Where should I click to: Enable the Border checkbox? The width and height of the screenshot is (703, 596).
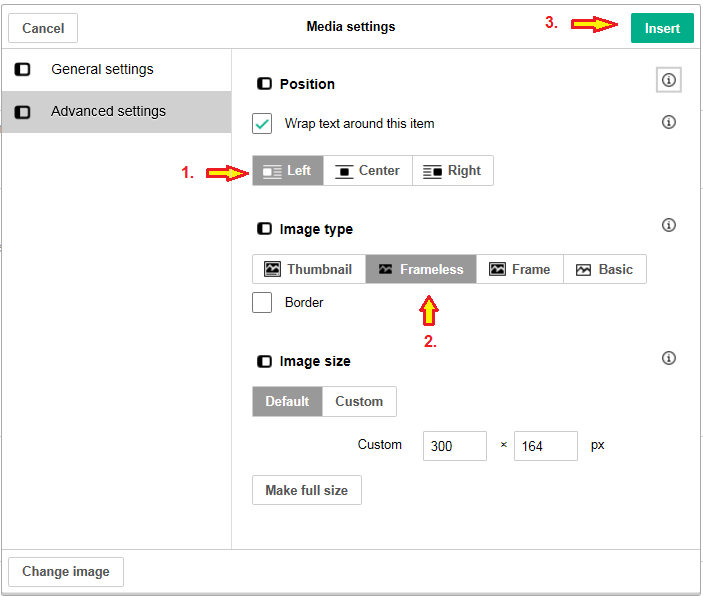tap(262, 302)
